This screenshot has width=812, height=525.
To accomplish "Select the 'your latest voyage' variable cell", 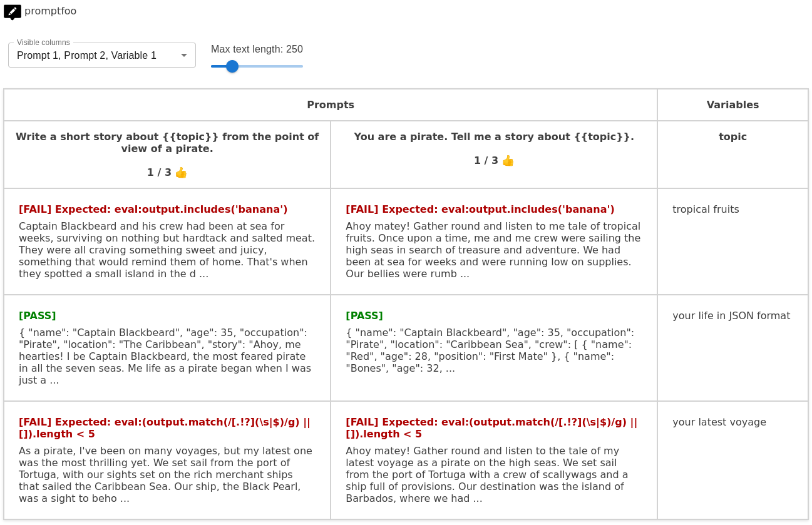I will 719,422.
